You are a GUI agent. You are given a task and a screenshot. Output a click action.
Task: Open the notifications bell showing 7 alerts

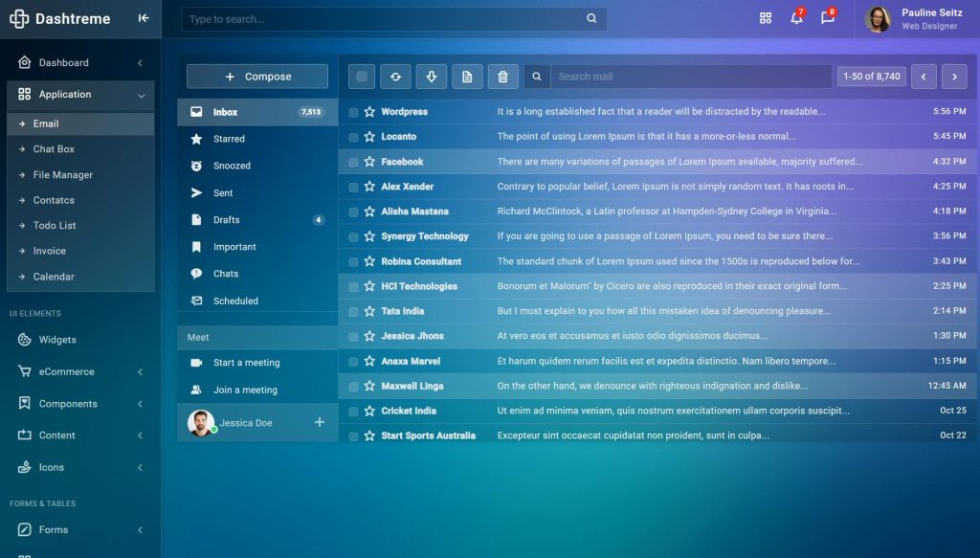pos(795,18)
